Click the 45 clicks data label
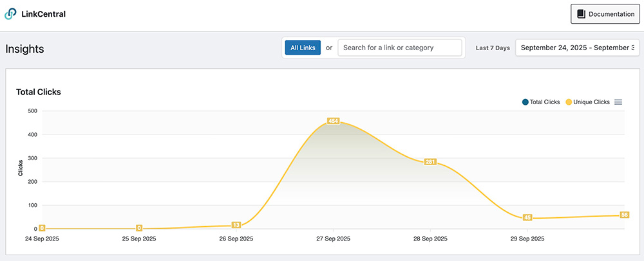This screenshot has height=261, width=644. (527, 217)
